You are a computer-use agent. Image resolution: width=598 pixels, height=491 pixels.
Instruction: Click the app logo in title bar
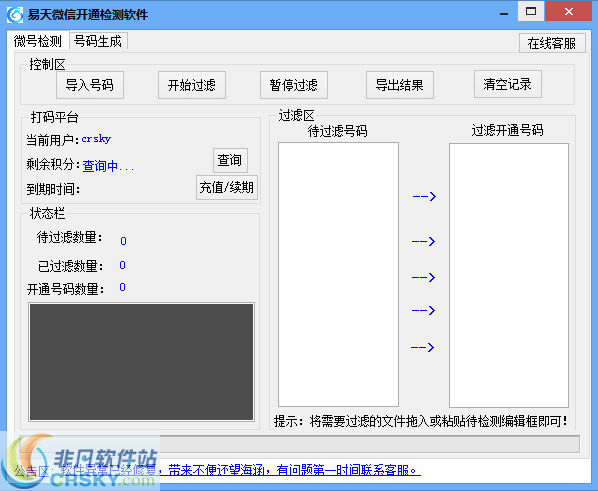[15, 14]
